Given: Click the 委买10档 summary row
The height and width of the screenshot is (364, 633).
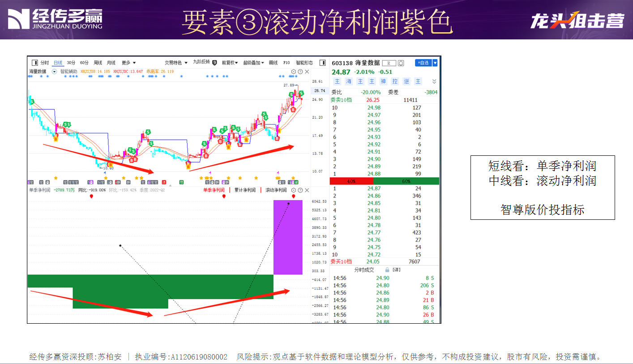Looking at the screenshot, I should point(384,261).
